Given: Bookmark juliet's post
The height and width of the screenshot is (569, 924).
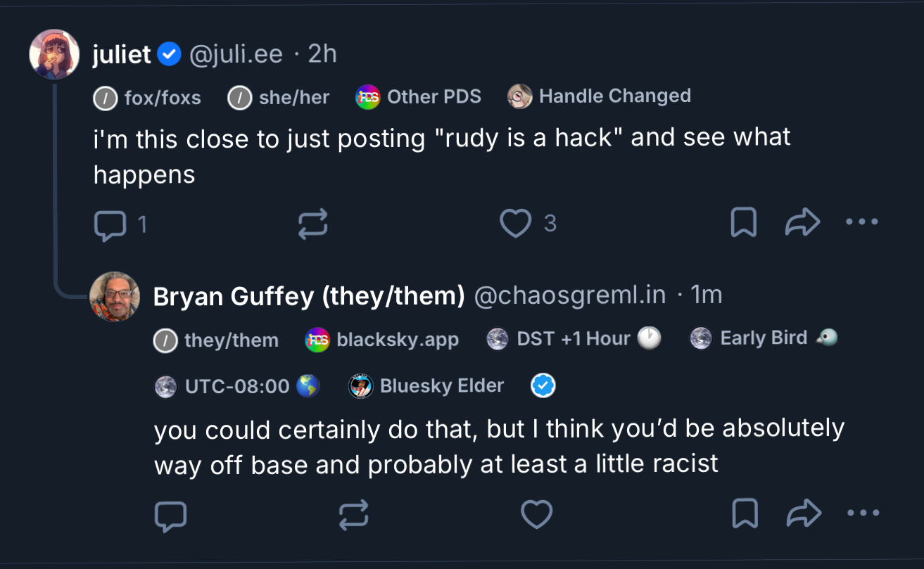Looking at the screenshot, I should (x=744, y=224).
